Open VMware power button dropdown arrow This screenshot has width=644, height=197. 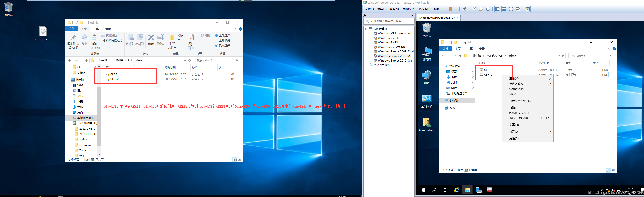click(x=456, y=9)
